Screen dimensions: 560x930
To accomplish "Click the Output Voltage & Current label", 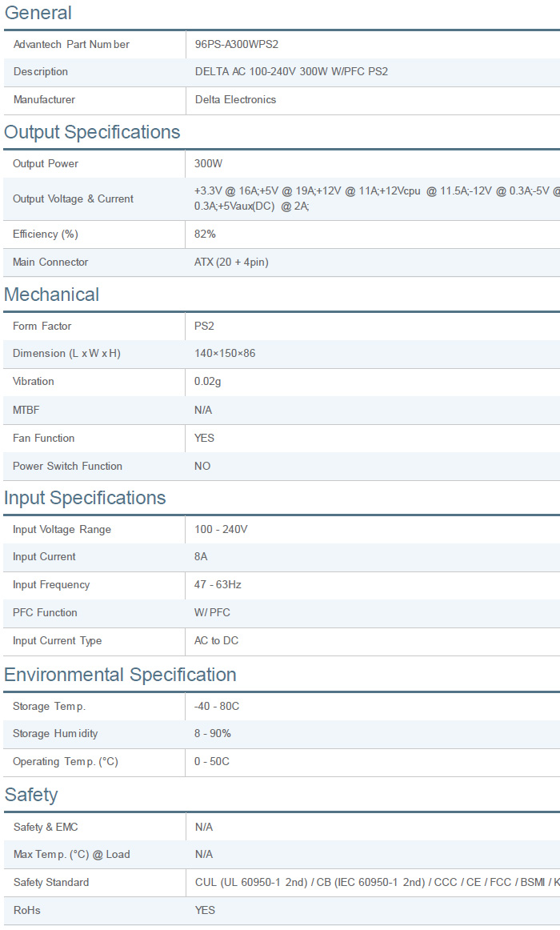I will point(73,199).
